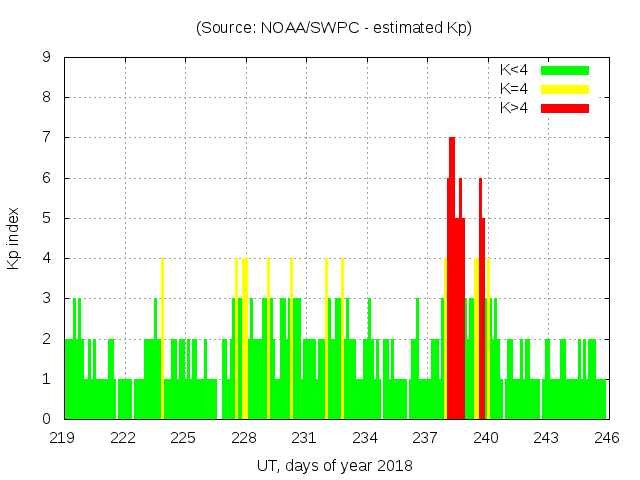The image size is (640, 480).
Task: Click the x-axis tick label 219
Action: (x=64, y=437)
